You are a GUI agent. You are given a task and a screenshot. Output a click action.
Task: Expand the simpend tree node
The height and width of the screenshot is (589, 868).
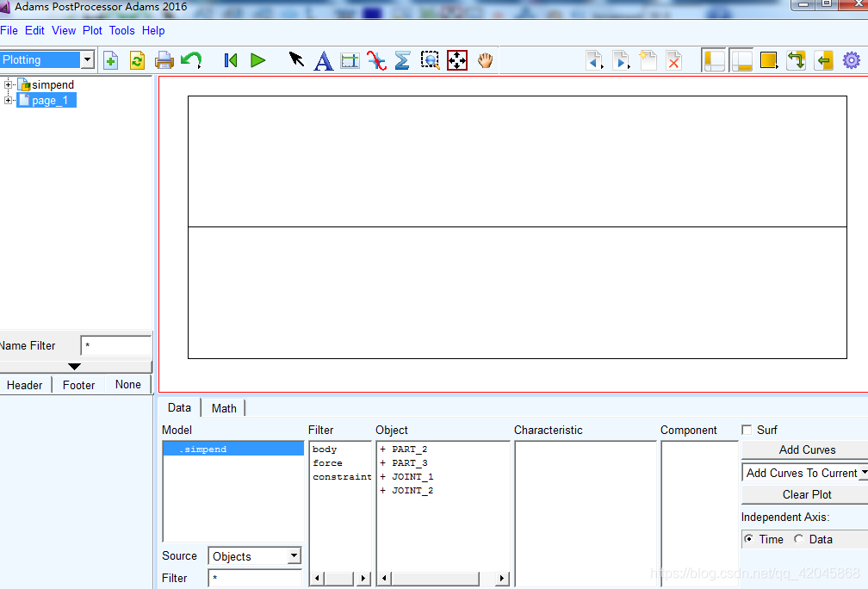[x=9, y=84]
